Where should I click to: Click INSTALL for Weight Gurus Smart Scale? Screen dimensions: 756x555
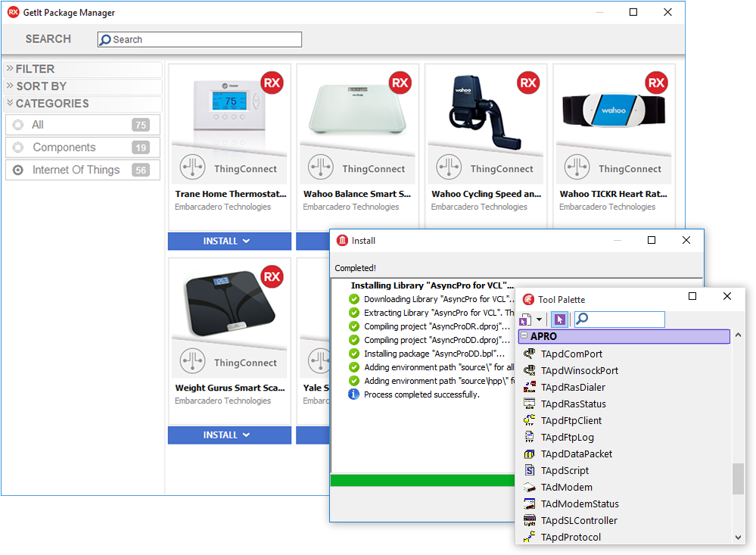click(229, 435)
